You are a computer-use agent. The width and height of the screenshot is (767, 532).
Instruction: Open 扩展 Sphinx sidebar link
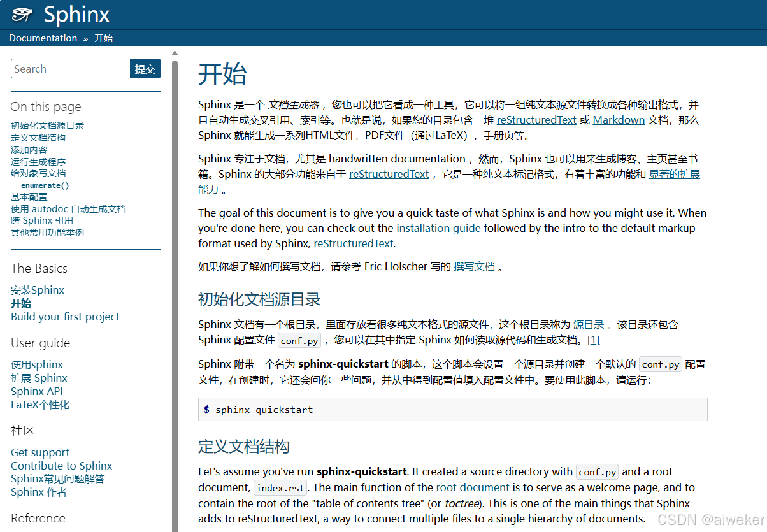39,378
